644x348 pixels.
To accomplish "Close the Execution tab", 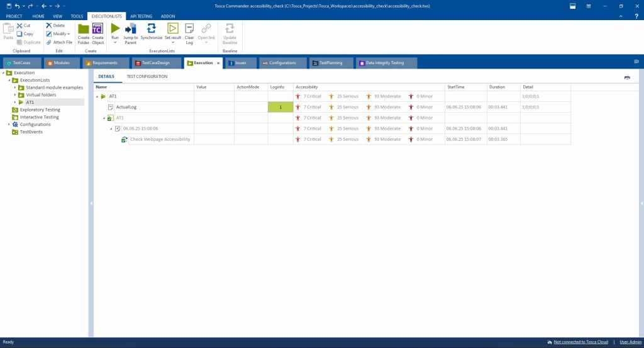I will coord(218,63).
